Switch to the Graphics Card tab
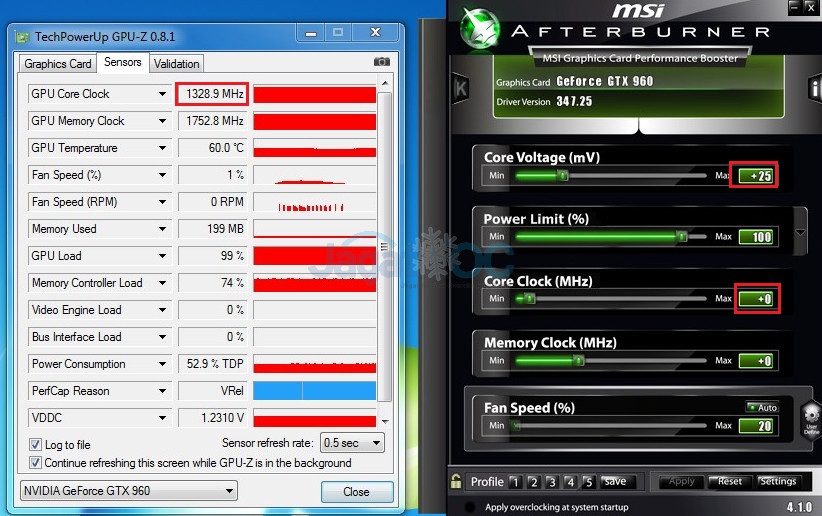822x516 pixels. click(58, 64)
